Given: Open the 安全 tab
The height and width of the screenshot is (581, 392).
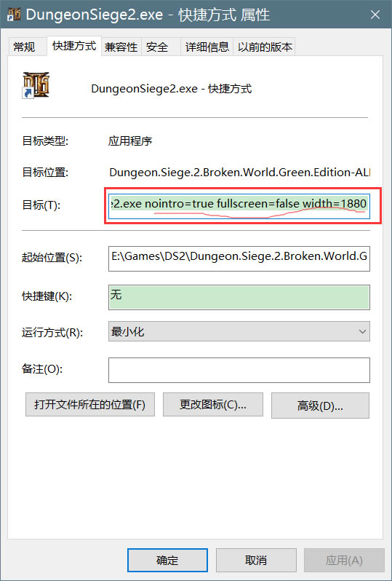Looking at the screenshot, I should click(x=157, y=47).
